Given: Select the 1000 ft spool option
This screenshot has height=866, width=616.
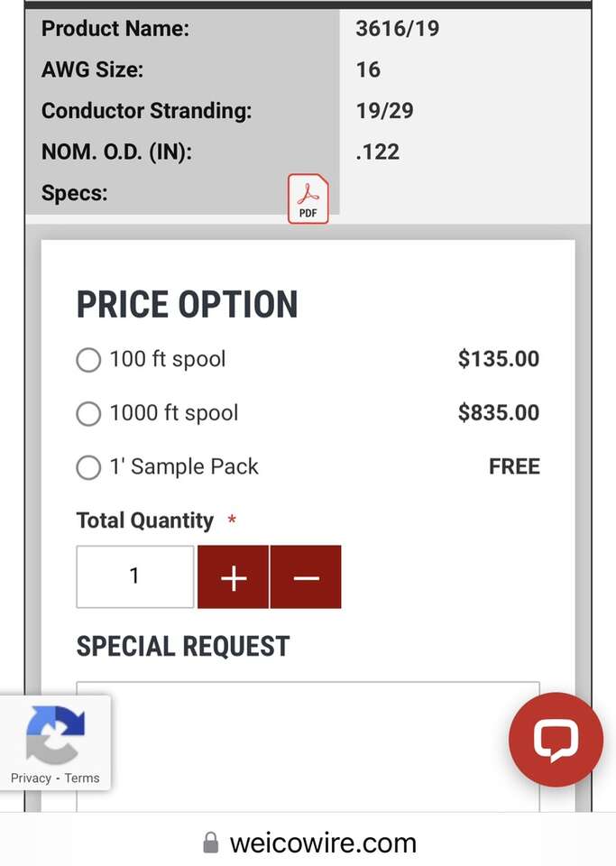Looking at the screenshot, I should (88, 414).
